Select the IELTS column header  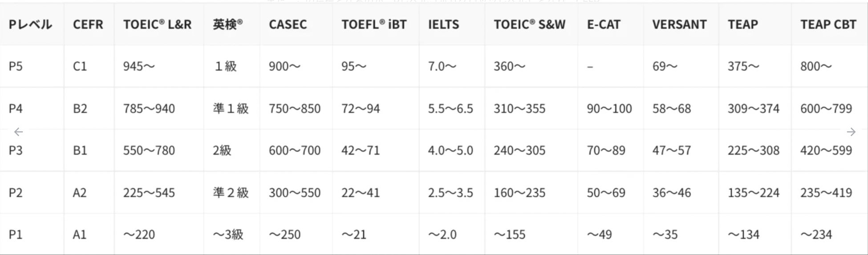(x=443, y=24)
